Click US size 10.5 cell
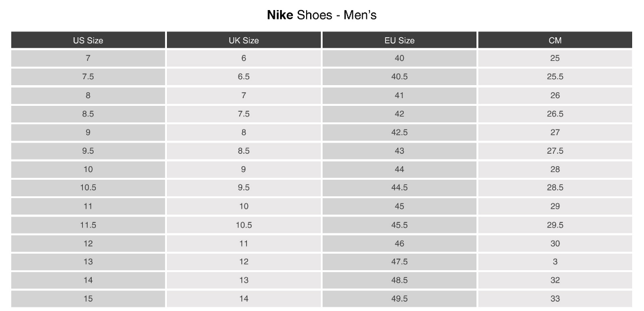 coord(88,188)
